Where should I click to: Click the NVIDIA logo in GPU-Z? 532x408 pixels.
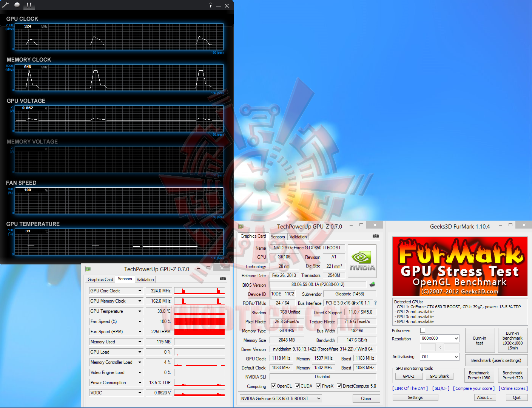(x=362, y=261)
